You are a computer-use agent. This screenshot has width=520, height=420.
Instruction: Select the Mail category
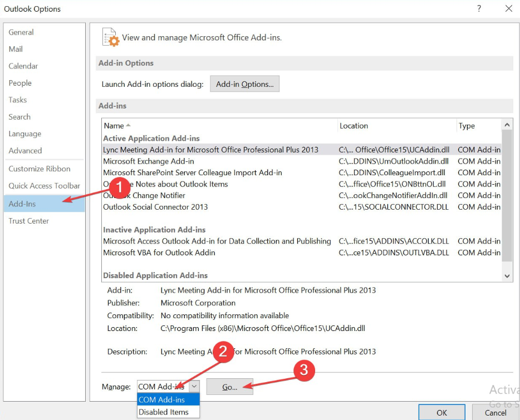pyautogui.click(x=16, y=49)
